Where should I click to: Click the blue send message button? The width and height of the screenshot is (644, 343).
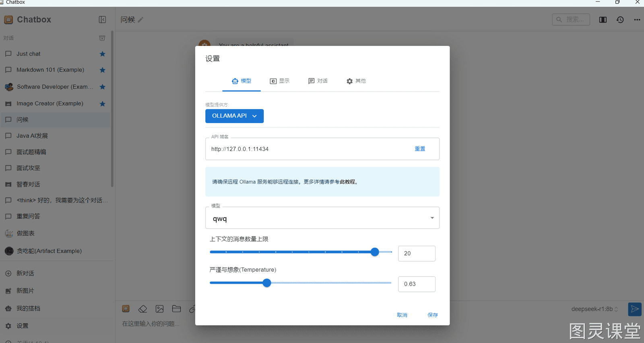pos(635,309)
